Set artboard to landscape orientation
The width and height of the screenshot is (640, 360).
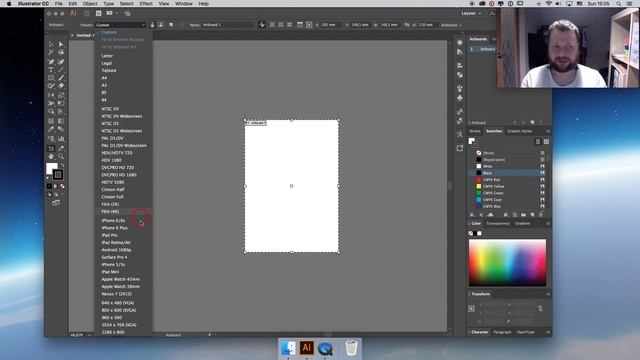pos(160,25)
